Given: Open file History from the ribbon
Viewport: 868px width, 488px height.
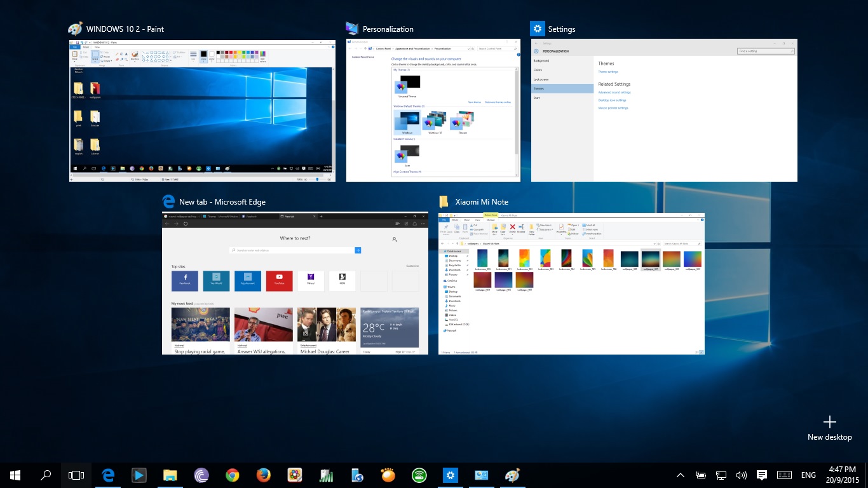Looking at the screenshot, I should click(x=573, y=234).
